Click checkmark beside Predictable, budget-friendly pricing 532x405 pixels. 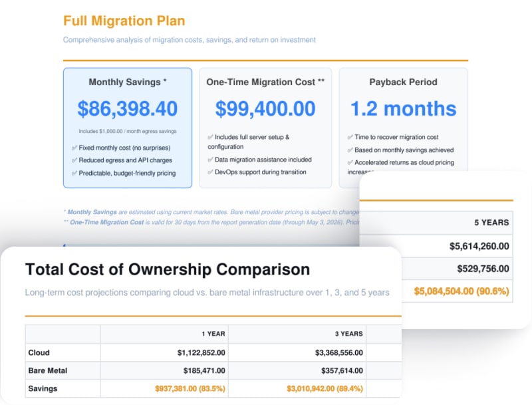(x=74, y=173)
